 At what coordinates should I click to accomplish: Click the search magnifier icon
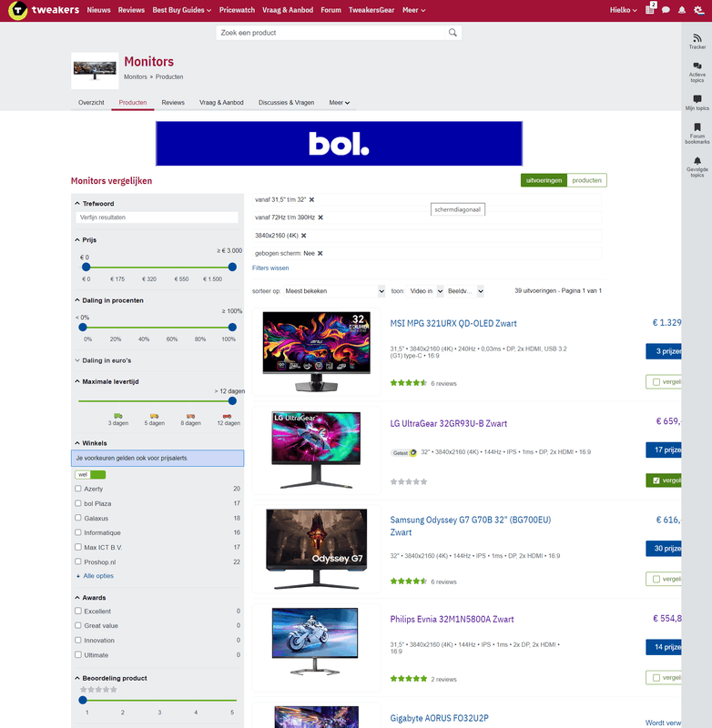point(453,33)
